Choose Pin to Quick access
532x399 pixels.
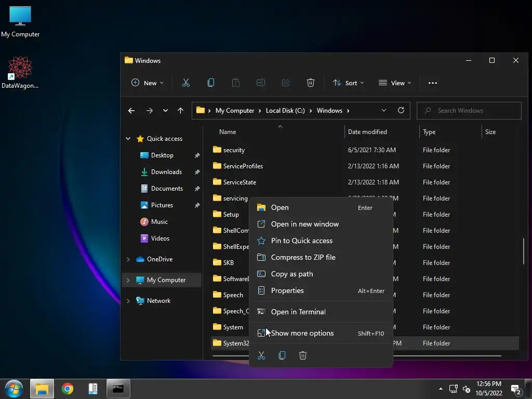coord(321,241)
